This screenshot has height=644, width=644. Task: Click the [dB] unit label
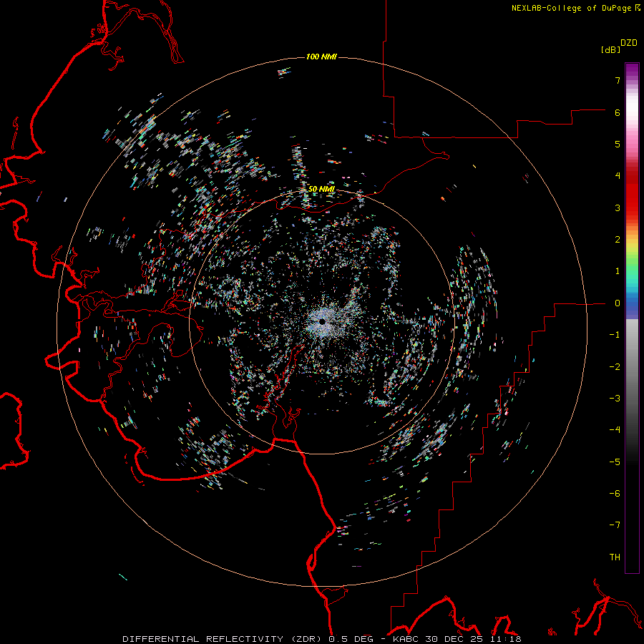611,49
